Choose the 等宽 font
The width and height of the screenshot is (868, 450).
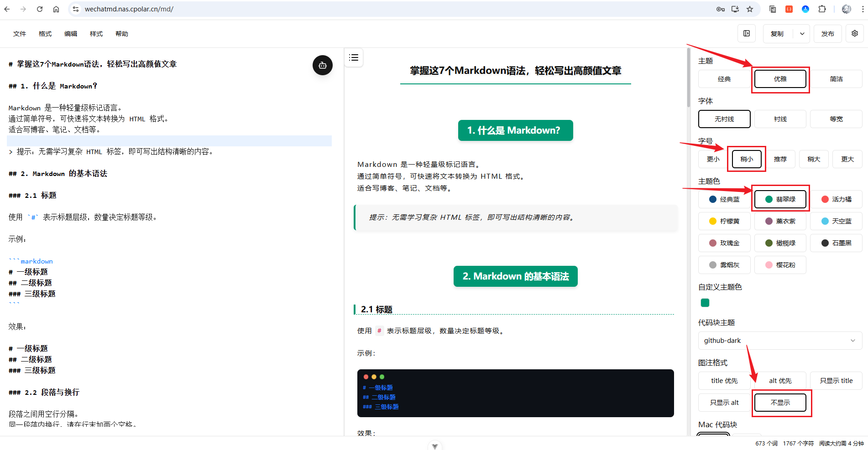(837, 119)
